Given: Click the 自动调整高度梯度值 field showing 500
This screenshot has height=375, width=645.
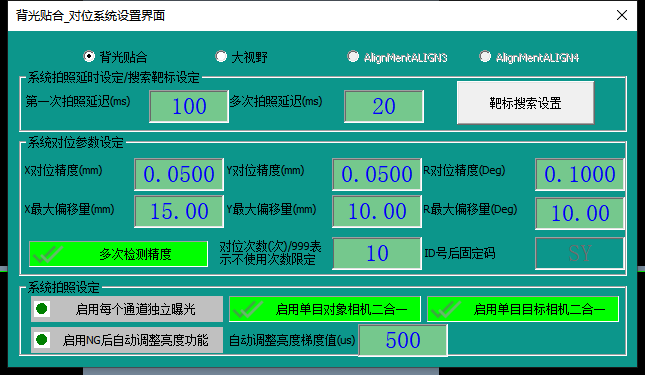Looking at the screenshot, I should (x=403, y=340).
